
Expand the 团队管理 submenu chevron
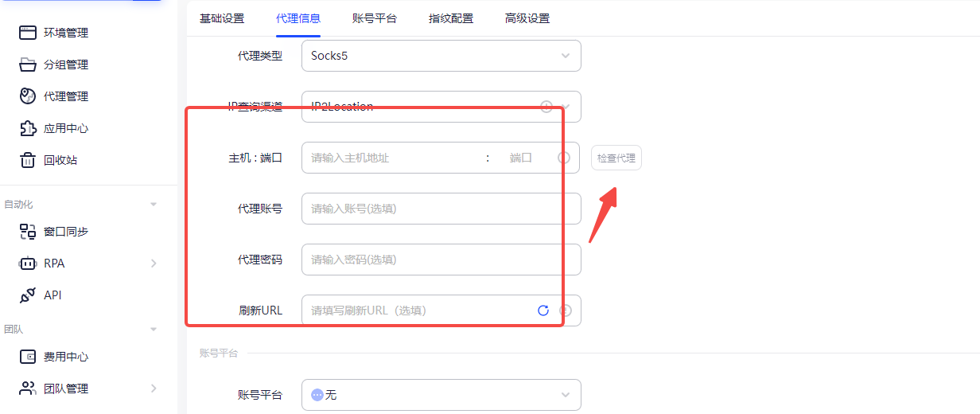(154, 389)
